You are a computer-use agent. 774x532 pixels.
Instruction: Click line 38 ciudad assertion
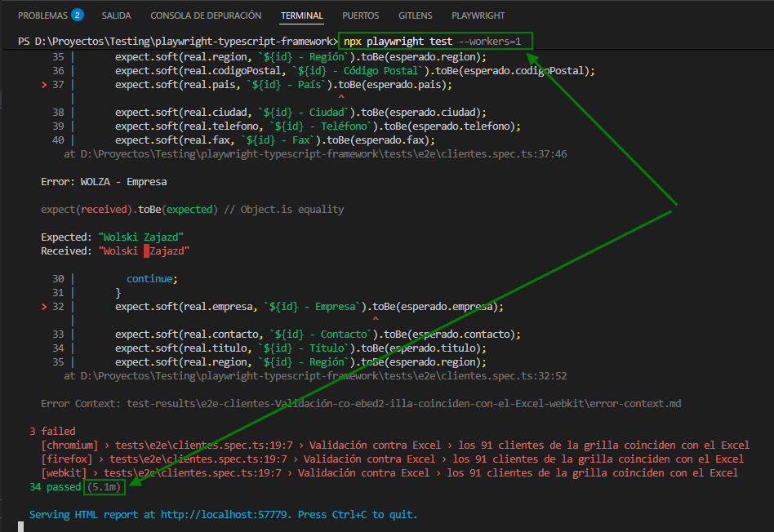[x=300, y=113]
